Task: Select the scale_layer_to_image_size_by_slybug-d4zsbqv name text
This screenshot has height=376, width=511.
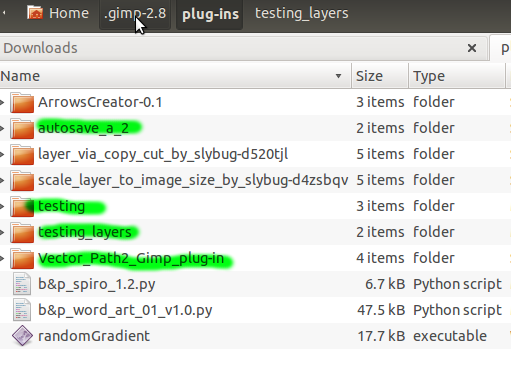Action: [193, 180]
